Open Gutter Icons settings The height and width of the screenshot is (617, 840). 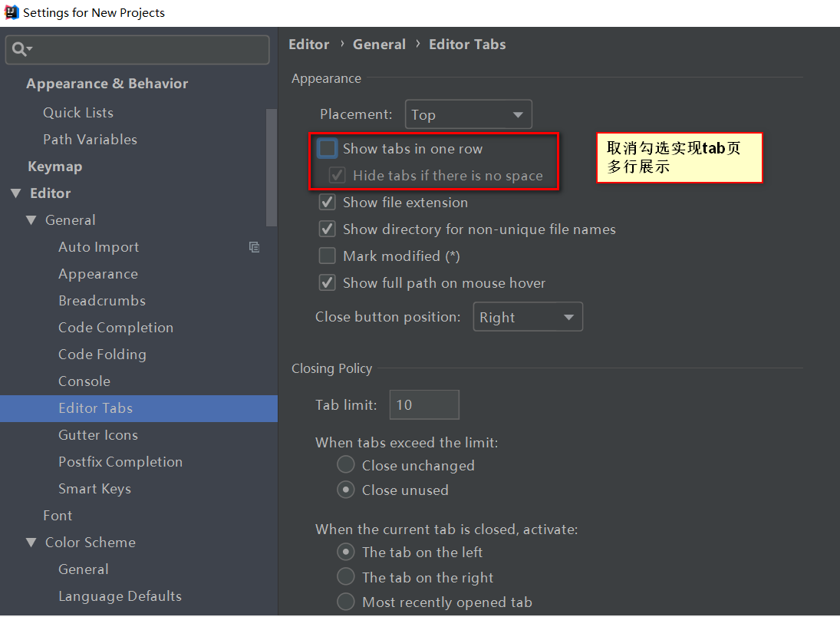pyautogui.click(x=98, y=435)
